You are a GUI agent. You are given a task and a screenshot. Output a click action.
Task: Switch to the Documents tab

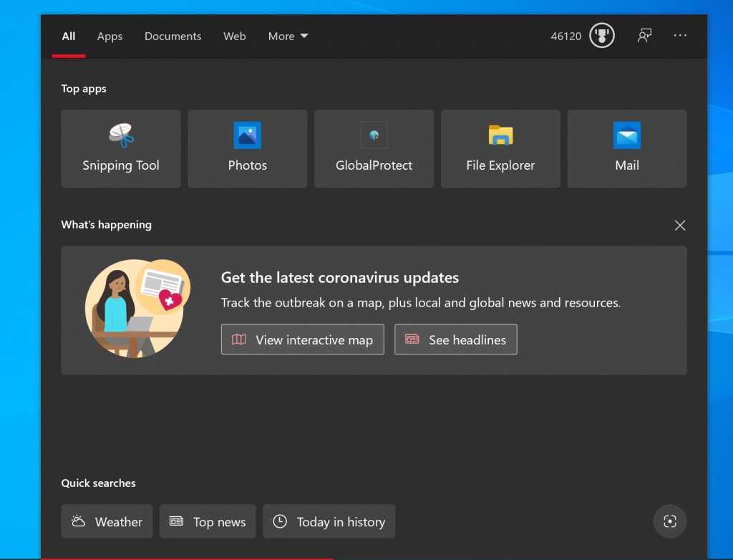click(x=173, y=37)
